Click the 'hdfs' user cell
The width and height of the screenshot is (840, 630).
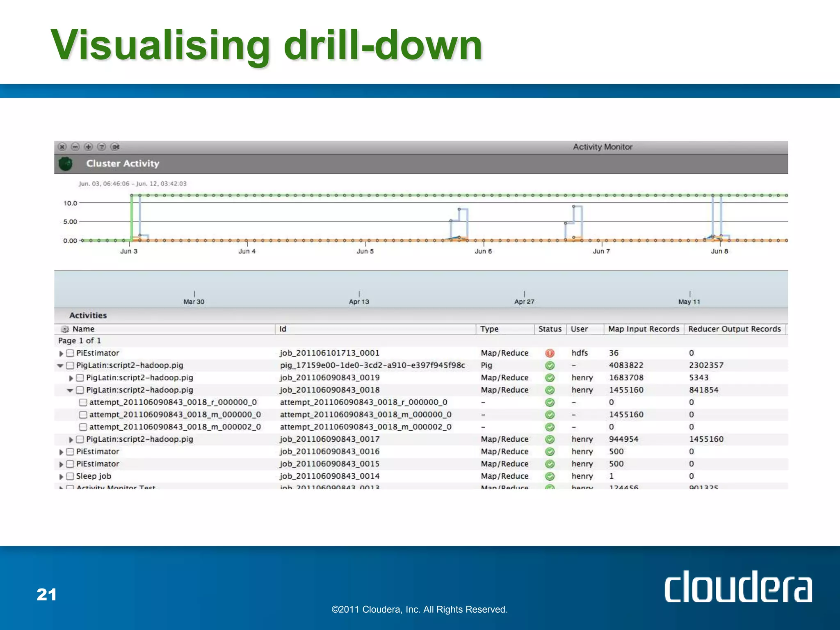(580, 353)
